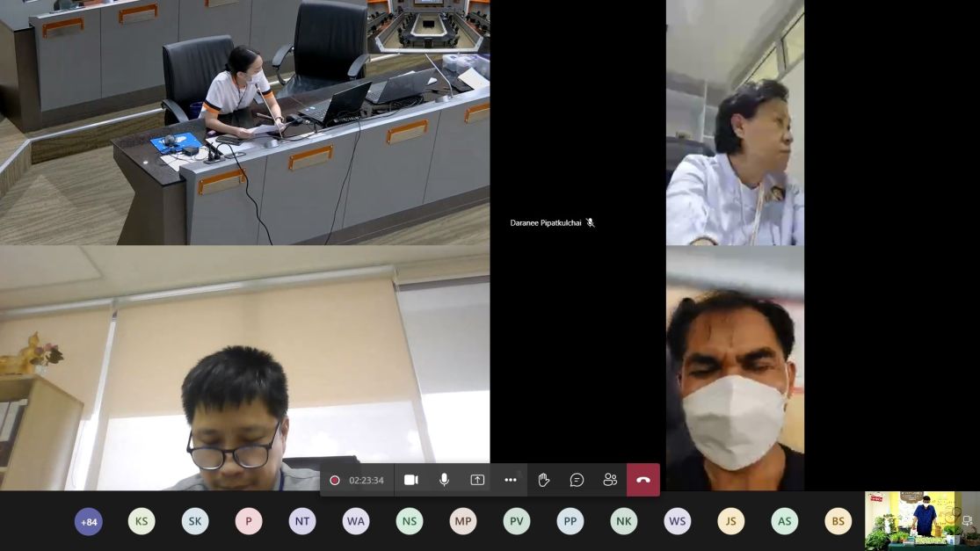Open the More actions menu

(x=511, y=480)
